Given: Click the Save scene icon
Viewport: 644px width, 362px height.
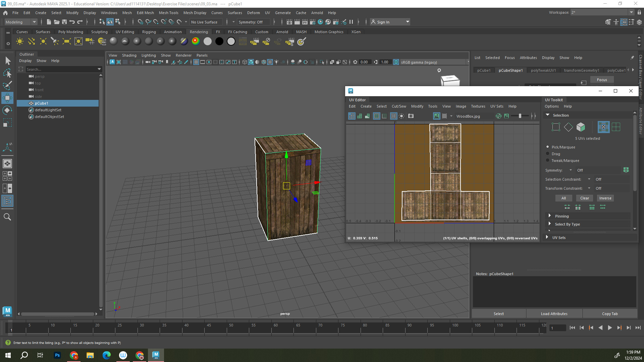Looking at the screenshot, I should tap(64, 22).
